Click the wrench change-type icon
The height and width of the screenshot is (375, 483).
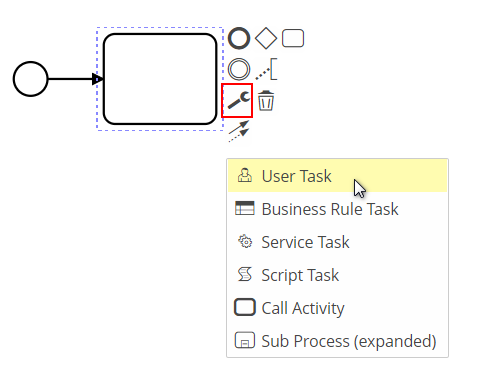(238, 100)
